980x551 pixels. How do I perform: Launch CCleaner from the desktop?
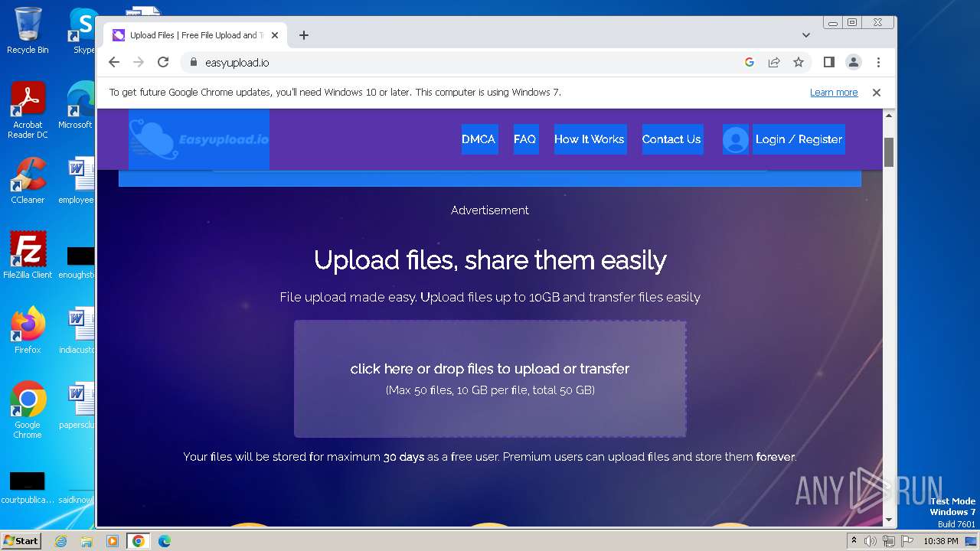coord(28,181)
